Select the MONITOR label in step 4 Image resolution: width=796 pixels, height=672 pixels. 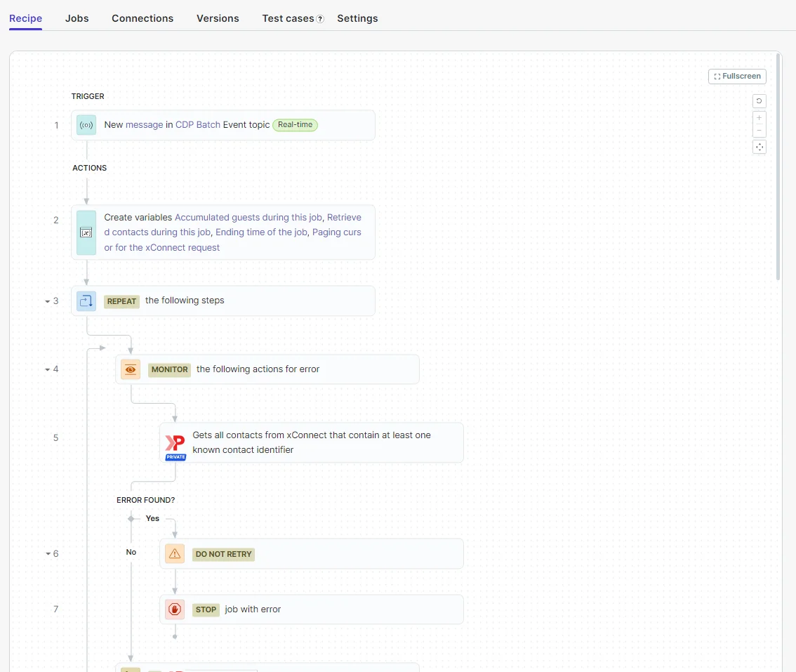pyautogui.click(x=170, y=369)
